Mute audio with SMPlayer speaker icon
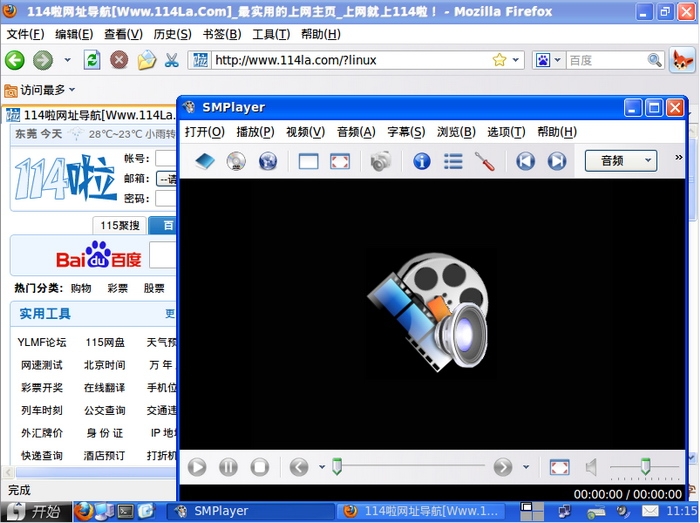The width and height of the screenshot is (700, 523). [x=591, y=467]
